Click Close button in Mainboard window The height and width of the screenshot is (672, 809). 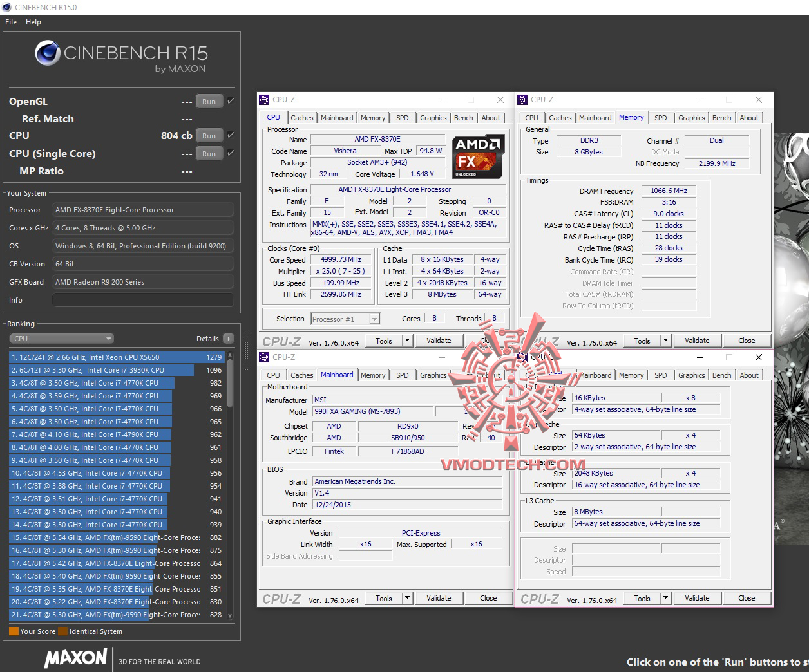tap(488, 598)
